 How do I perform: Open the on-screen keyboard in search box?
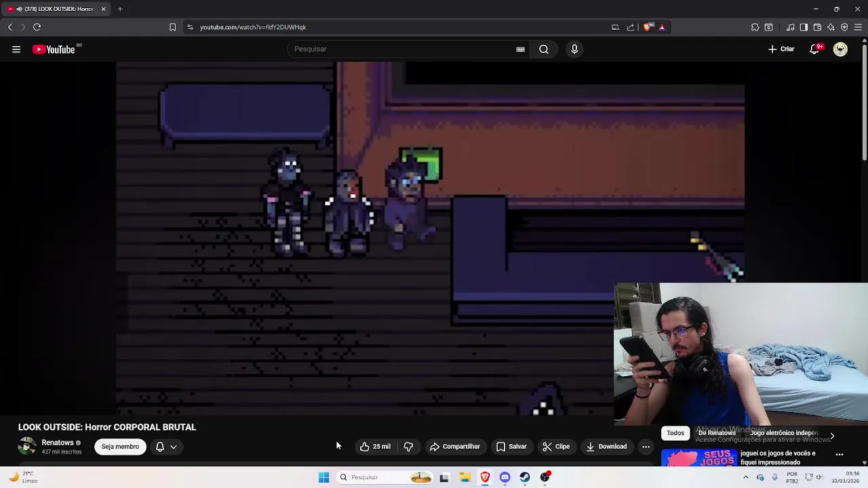pos(520,49)
